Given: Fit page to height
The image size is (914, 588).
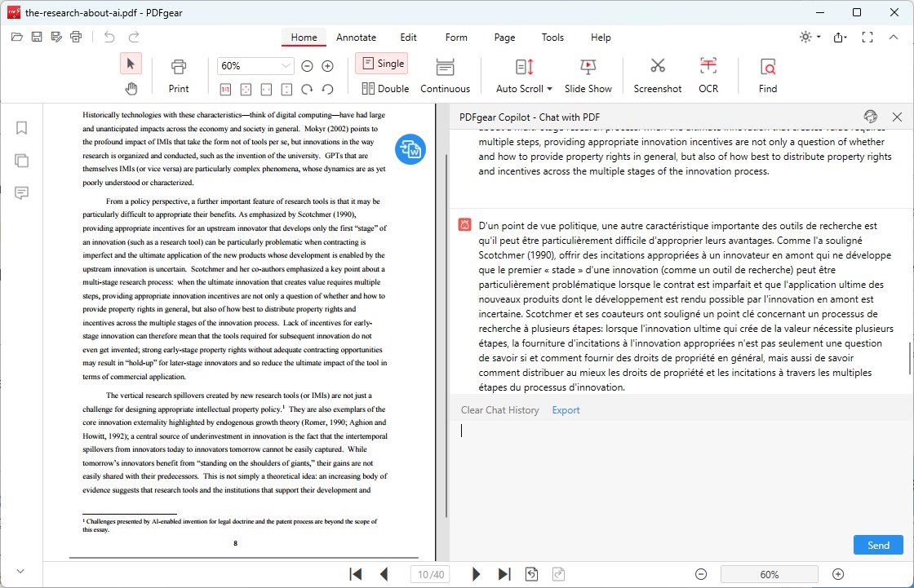Looking at the screenshot, I should [286, 89].
